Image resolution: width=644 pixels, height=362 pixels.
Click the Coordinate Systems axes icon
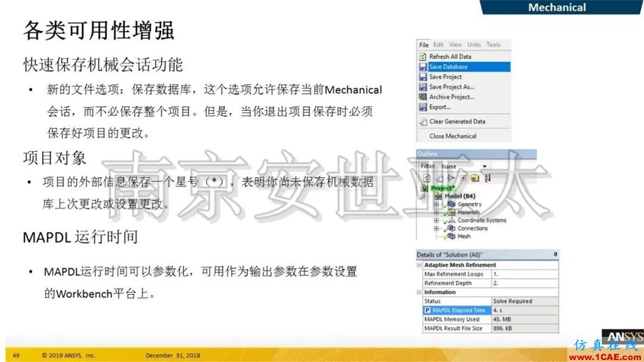pyautogui.click(x=452, y=220)
